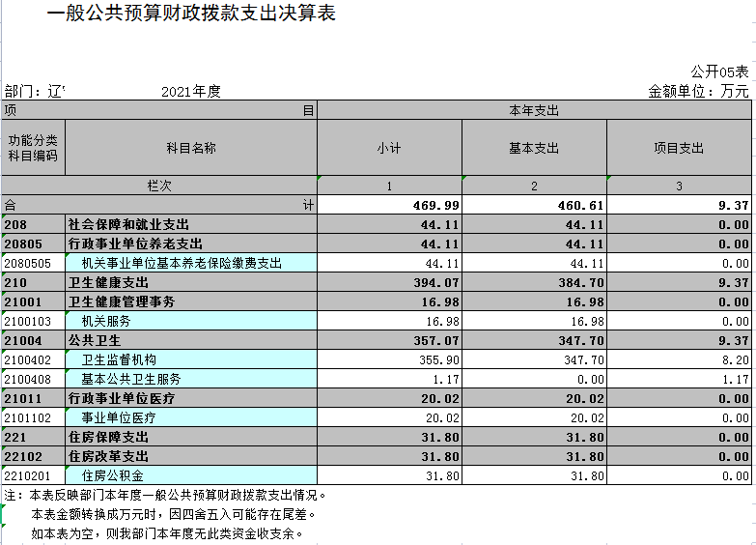The width and height of the screenshot is (756, 545).
Task: Click code cell 21001
Action: pyautogui.click(x=33, y=301)
